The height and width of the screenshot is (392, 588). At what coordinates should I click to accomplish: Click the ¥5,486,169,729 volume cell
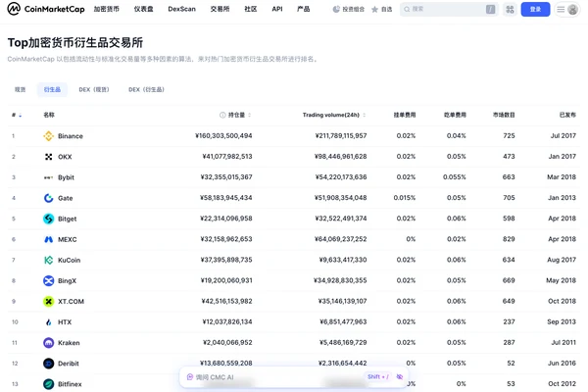343,342
